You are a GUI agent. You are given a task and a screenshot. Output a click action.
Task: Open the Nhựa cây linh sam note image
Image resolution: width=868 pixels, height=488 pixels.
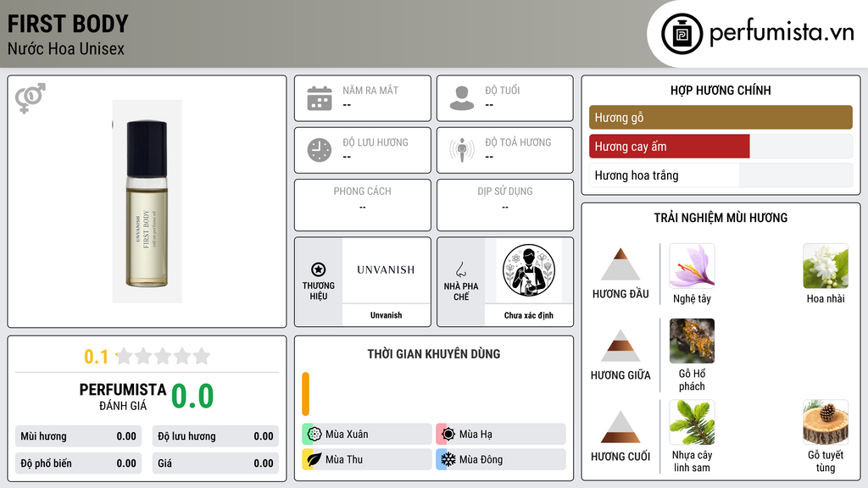(692, 422)
